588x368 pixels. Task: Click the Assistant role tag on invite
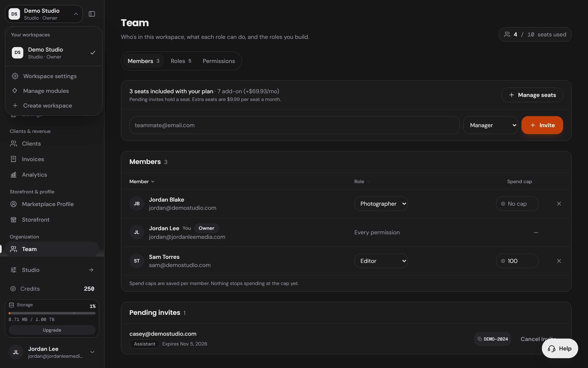click(x=145, y=344)
